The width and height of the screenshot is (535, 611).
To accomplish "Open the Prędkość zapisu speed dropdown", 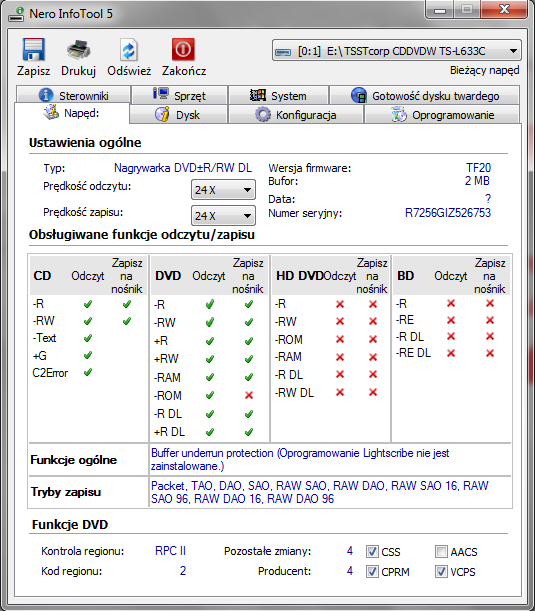I will tap(223, 215).
